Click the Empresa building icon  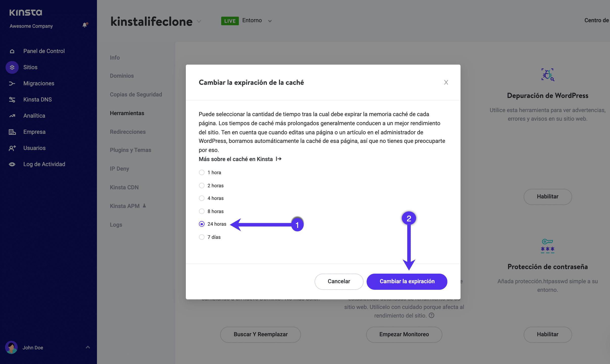point(12,132)
